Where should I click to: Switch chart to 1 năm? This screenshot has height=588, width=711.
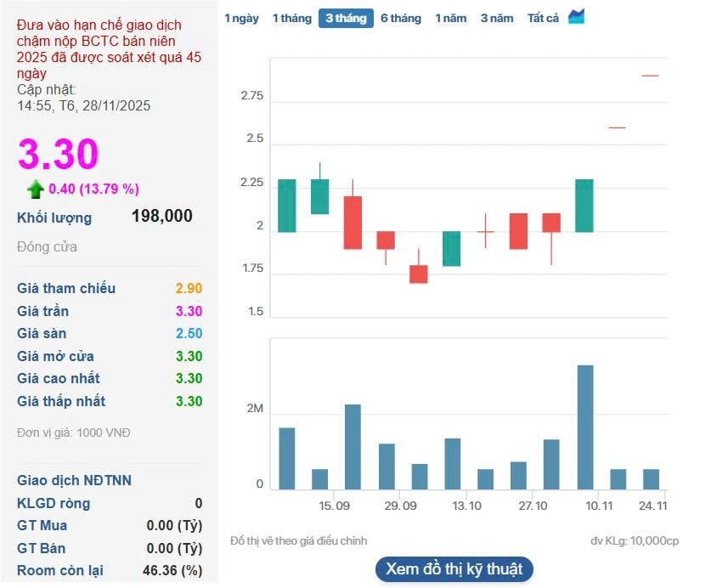tap(450, 18)
